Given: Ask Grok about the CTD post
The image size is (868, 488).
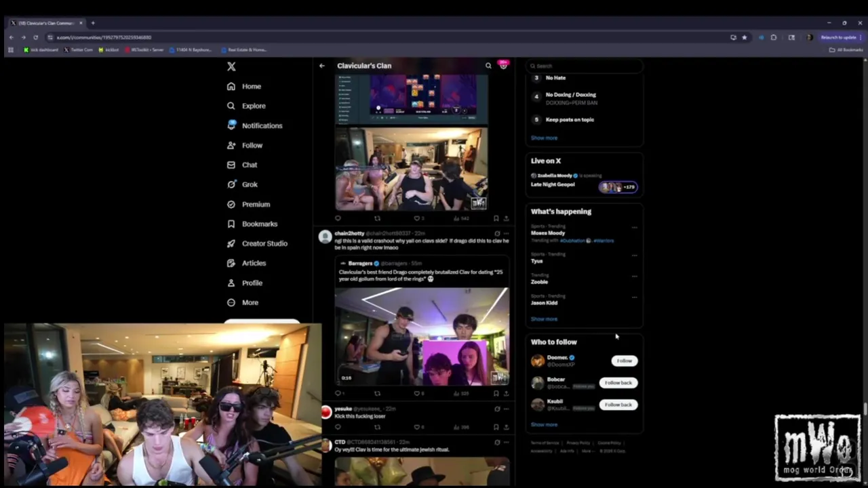Looking at the screenshot, I should point(497,442).
